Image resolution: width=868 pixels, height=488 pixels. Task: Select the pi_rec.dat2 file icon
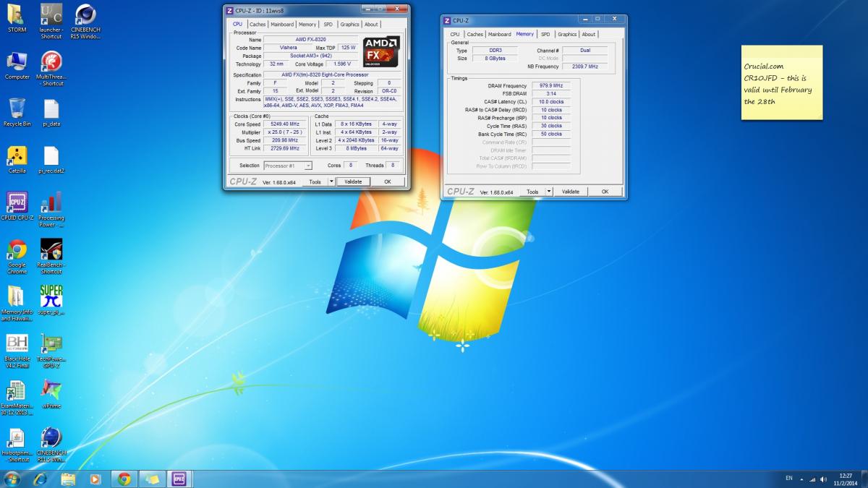tap(51, 159)
